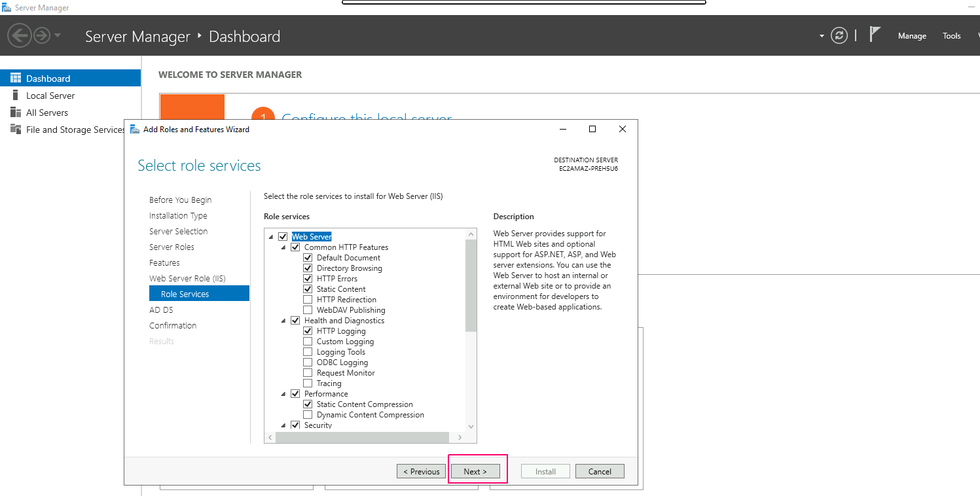The height and width of the screenshot is (496, 980).
Task: Go to Installation Type step
Action: [178, 215]
